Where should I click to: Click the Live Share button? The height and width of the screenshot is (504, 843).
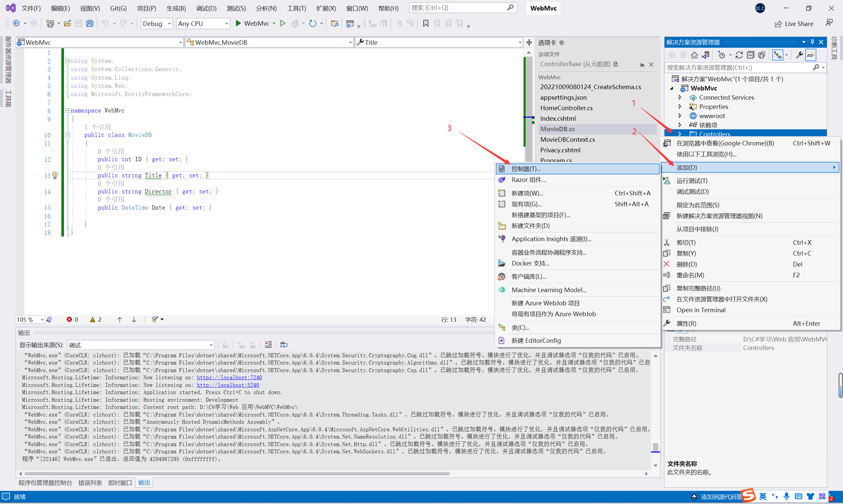[794, 24]
